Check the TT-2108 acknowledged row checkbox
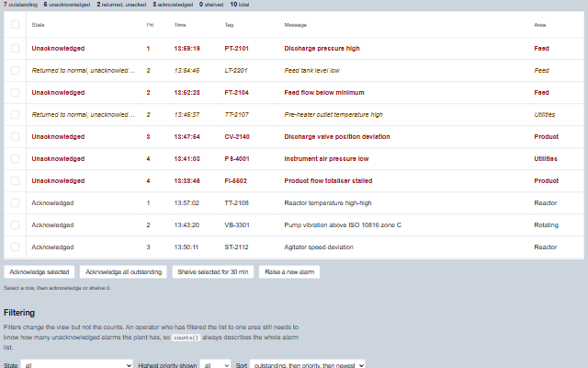Viewport: 588px width, 368px height. [x=15, y=202]
